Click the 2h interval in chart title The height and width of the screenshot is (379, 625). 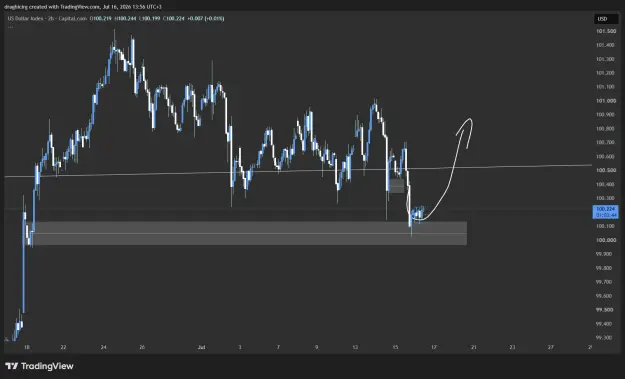[x=51, y=18]
